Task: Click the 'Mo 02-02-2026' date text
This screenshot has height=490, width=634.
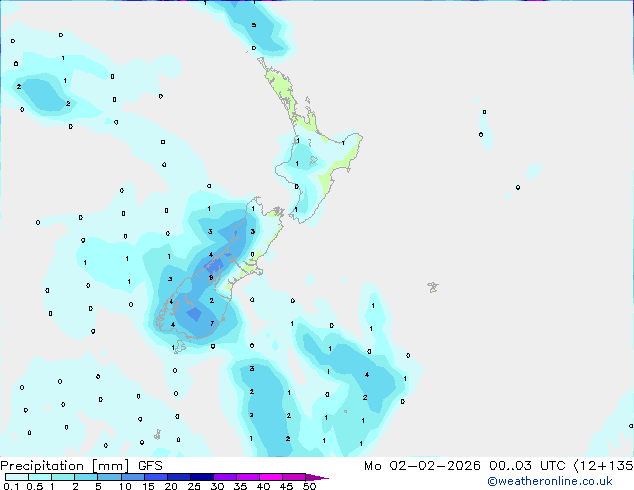Action: (422, 466)
